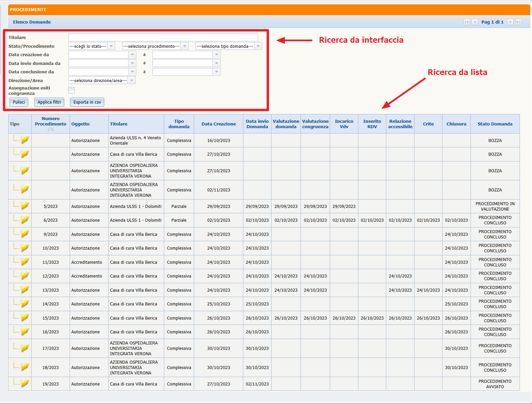This screenshot has height=404, width=532.
Task: Toggle Assegnazione esiti congruenza checkbox
Action: pos(71,90)
